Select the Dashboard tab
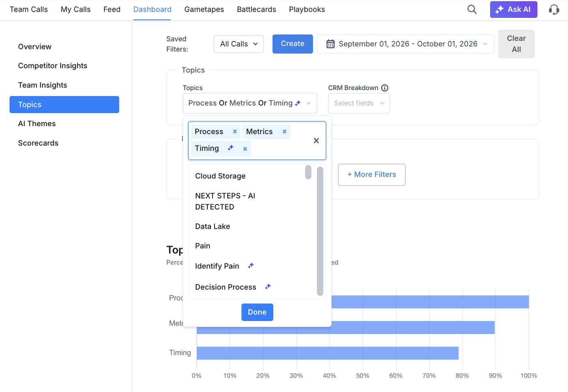 [153, 9]
